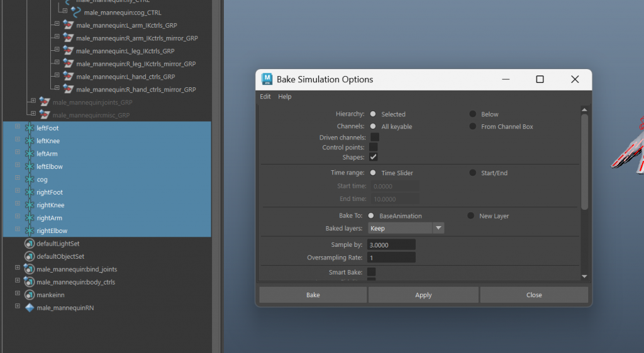Click the cog locator icon
The width and height of the screenshot is (644, 353).
pos(30,179)
